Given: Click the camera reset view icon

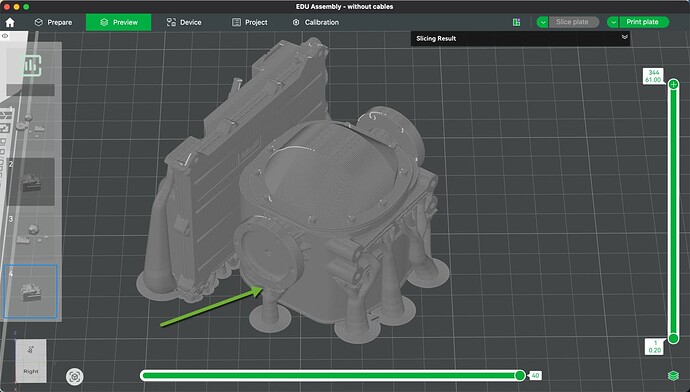Looking at the screenshot, I should (75, 377).
